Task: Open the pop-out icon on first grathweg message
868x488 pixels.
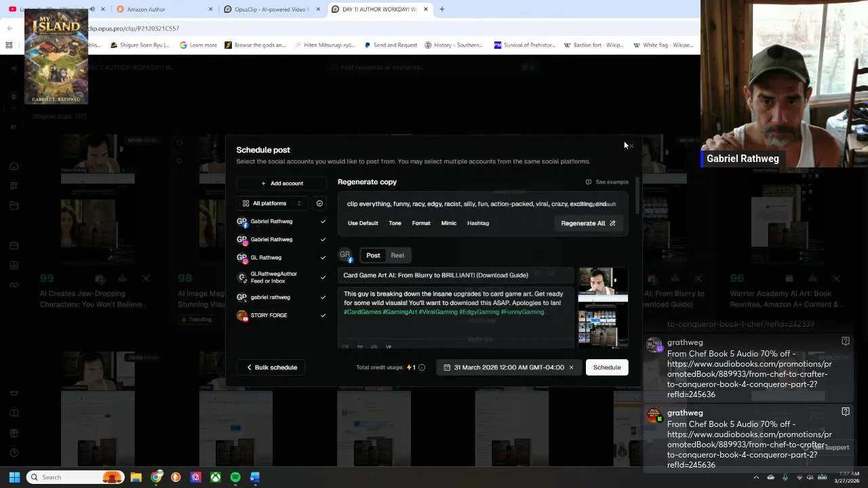Action: tap(846, 341)
